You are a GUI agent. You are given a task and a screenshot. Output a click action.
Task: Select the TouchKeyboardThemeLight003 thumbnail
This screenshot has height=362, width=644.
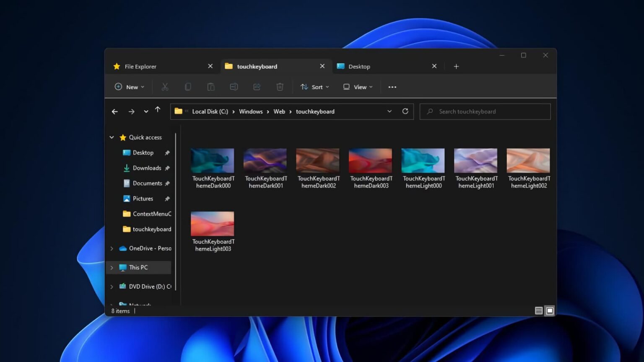click(212, 224)
